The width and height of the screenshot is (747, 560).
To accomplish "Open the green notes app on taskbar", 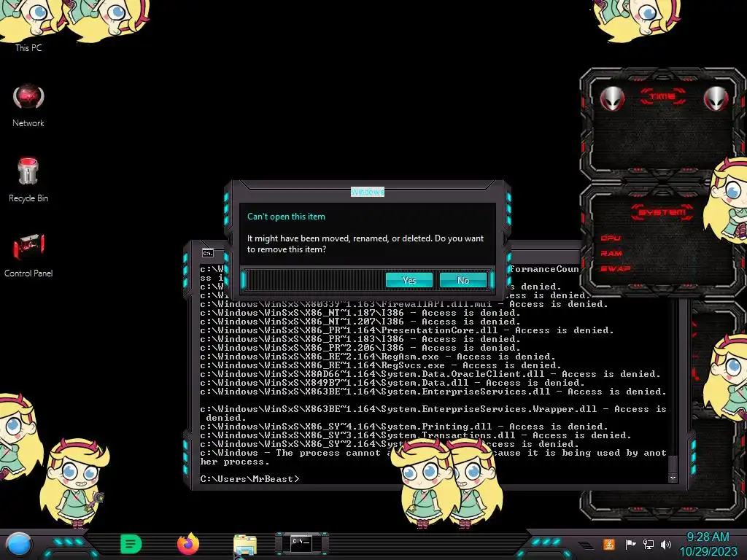I will [131, 544].
